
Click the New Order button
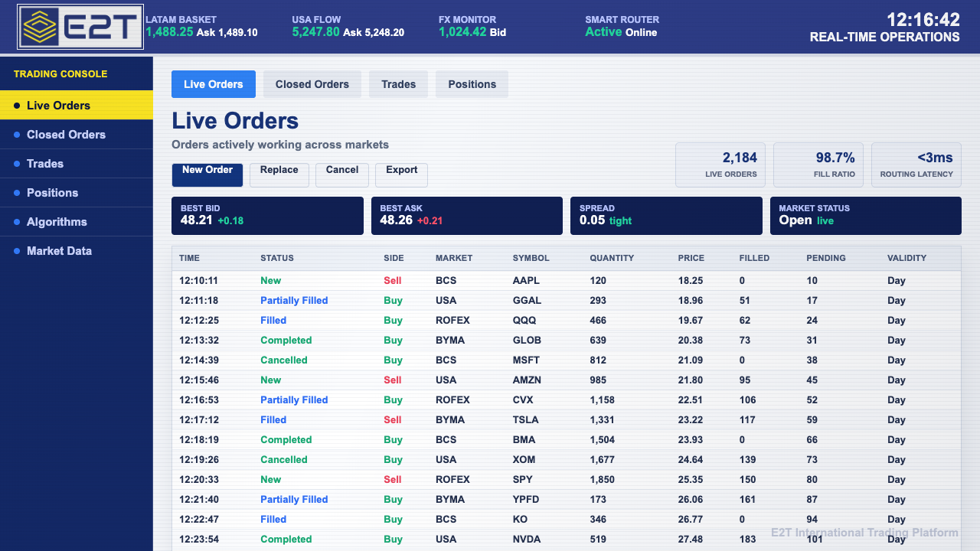click(207, 174)
